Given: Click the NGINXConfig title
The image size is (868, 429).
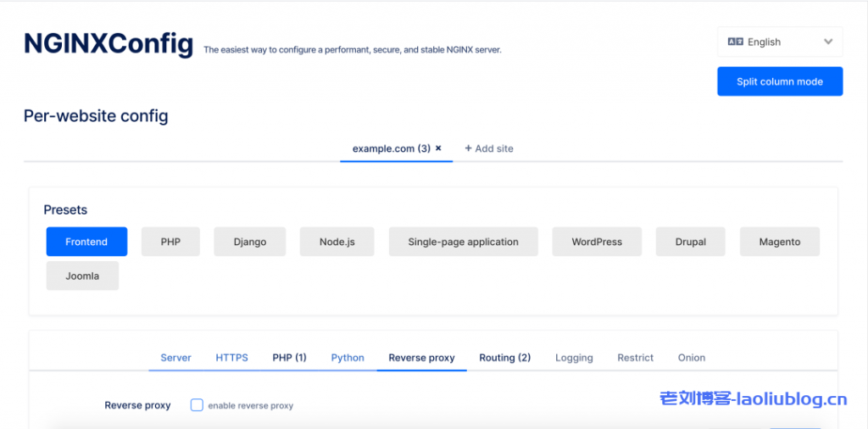Looking at the screenshot, I should pyautogui.click(x=108, y=44).
